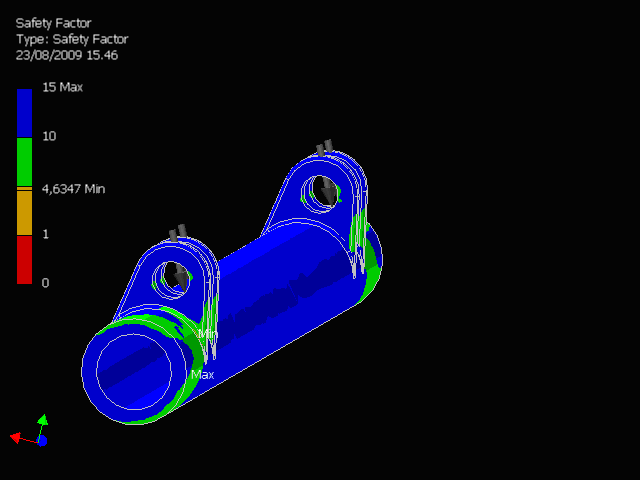This screenshot has width=640, height=481.
Task: Click the pins on top of rear lug
Action: pos(325,148)
